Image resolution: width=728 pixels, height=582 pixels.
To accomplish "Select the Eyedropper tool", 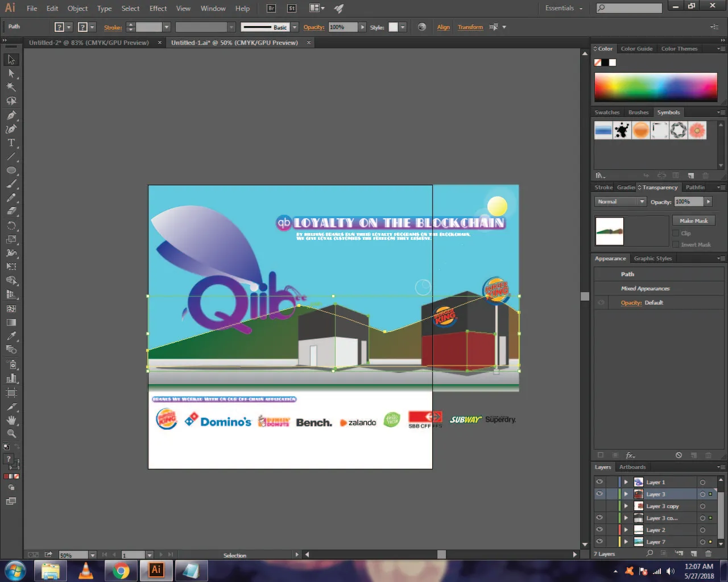I will (11, 336).
